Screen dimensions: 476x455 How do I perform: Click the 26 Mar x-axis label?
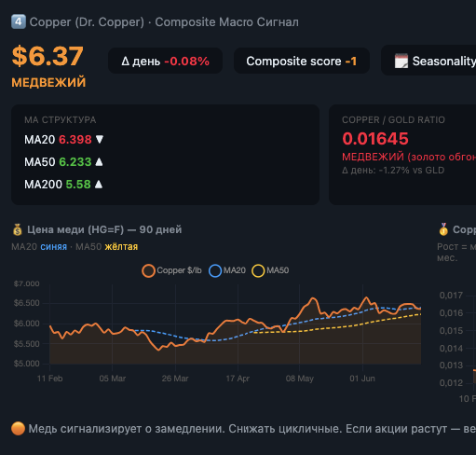[175, 379]
